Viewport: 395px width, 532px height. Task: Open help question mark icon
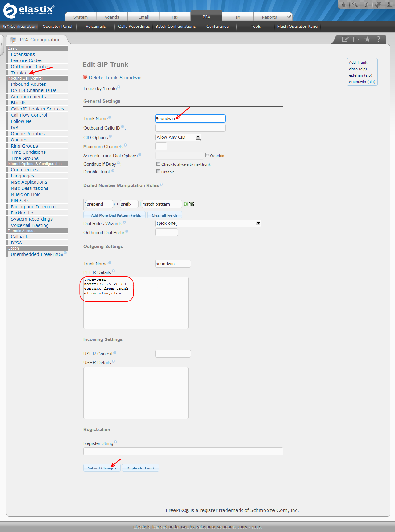tap(378, 39)
